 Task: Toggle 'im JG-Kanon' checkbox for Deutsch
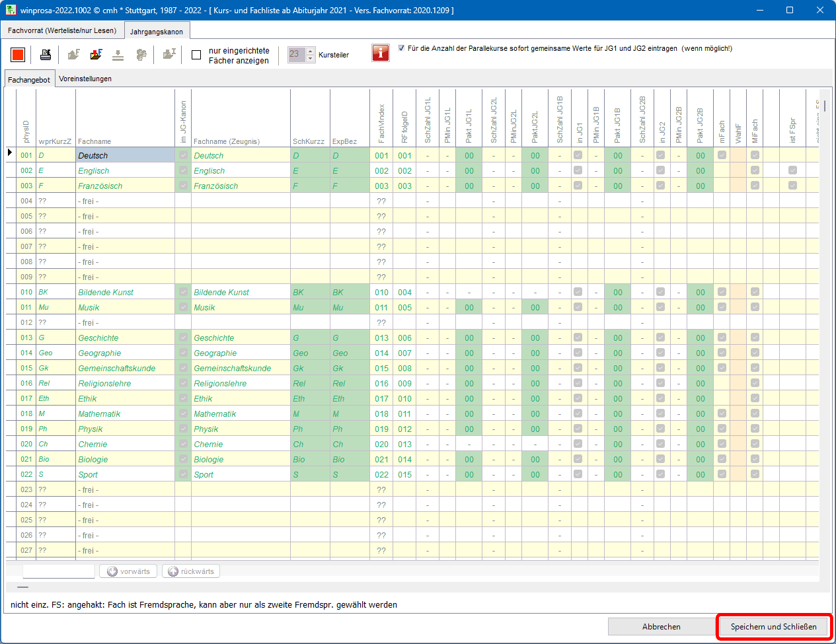click(x=183, y=155)
